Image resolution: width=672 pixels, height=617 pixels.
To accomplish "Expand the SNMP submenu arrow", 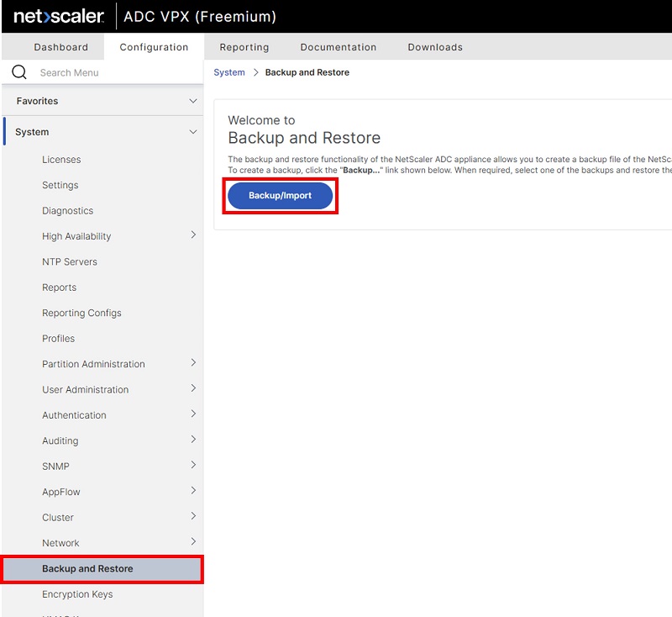I will coord(193,466).
